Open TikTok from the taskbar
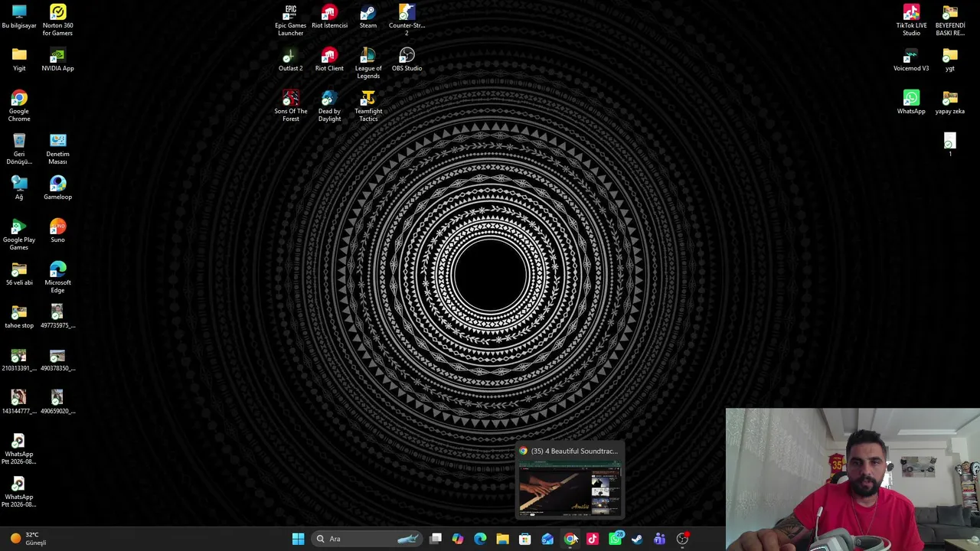Viewport: 980px width, 551px height. [x=592, y=539]
